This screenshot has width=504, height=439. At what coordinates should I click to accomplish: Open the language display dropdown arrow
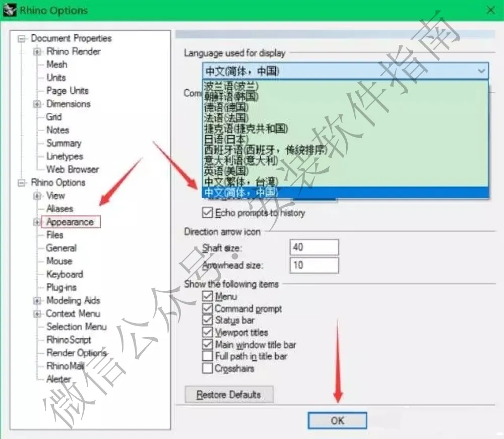click(x=481, y=71)
